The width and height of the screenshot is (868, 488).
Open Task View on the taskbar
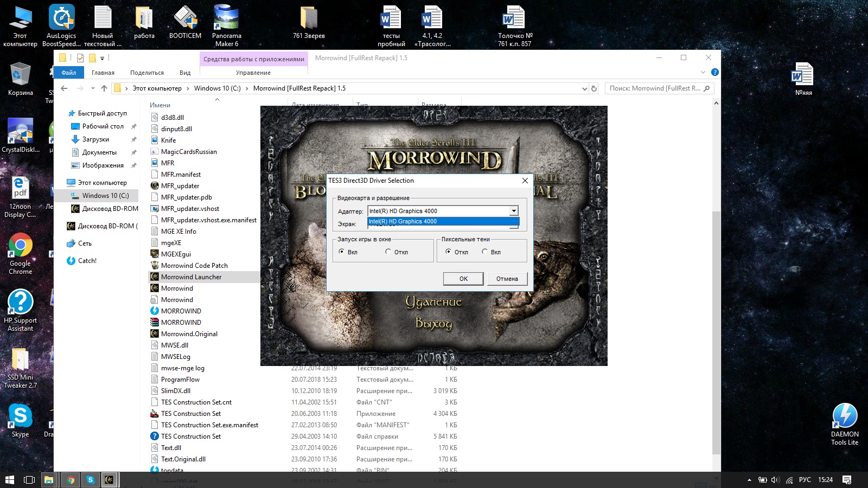(29, 480)
